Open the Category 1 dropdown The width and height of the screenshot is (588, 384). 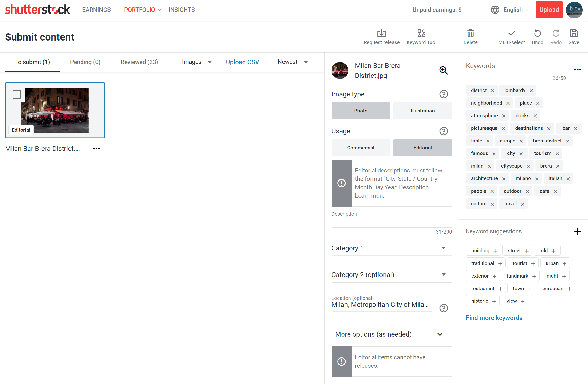(x=391, y=248)
